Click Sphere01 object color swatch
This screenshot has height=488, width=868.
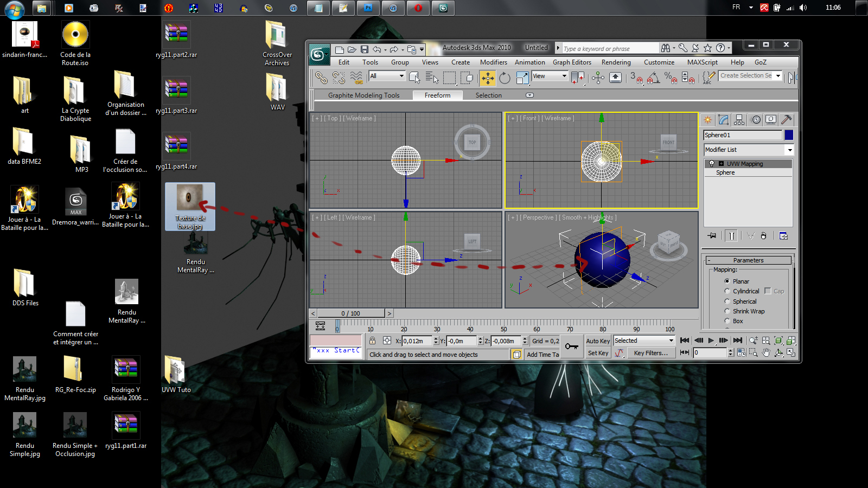click(789, 135)
